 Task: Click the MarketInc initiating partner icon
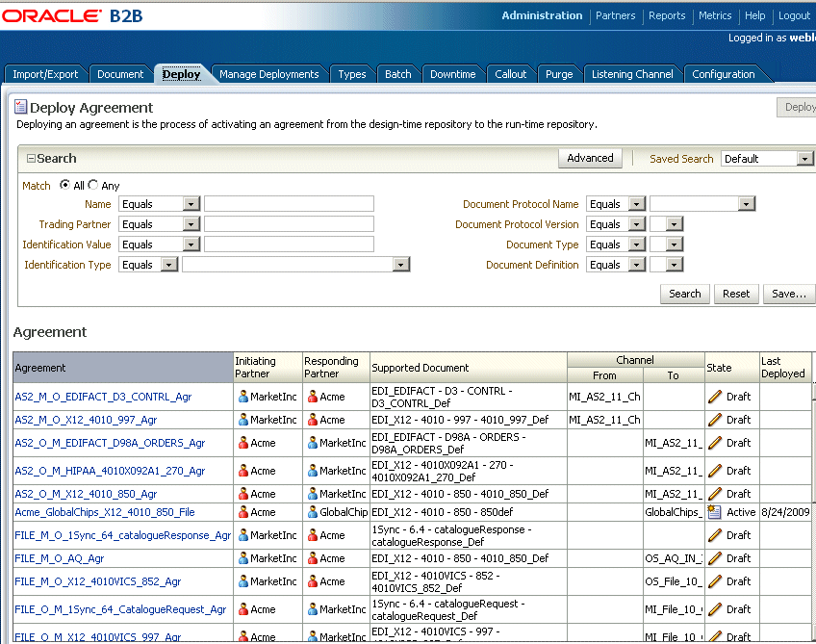pyautogui.click(x=242, y=397)
